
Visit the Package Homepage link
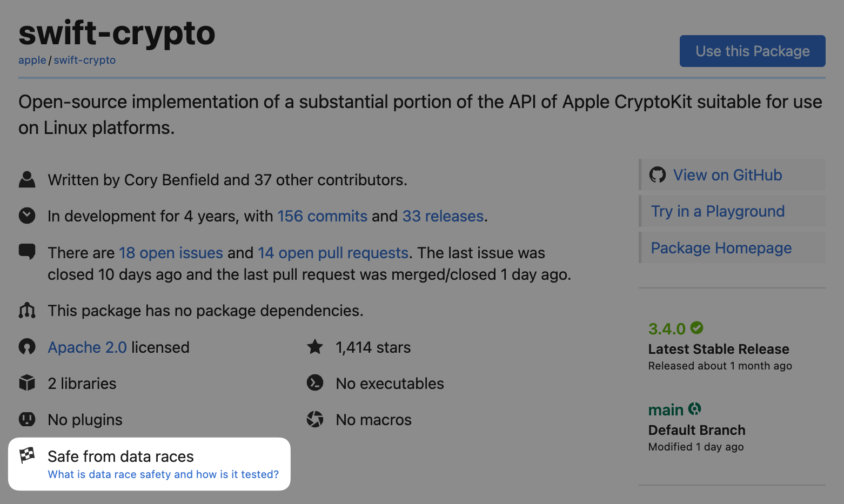pyautogui.click(x=721, y=248)
